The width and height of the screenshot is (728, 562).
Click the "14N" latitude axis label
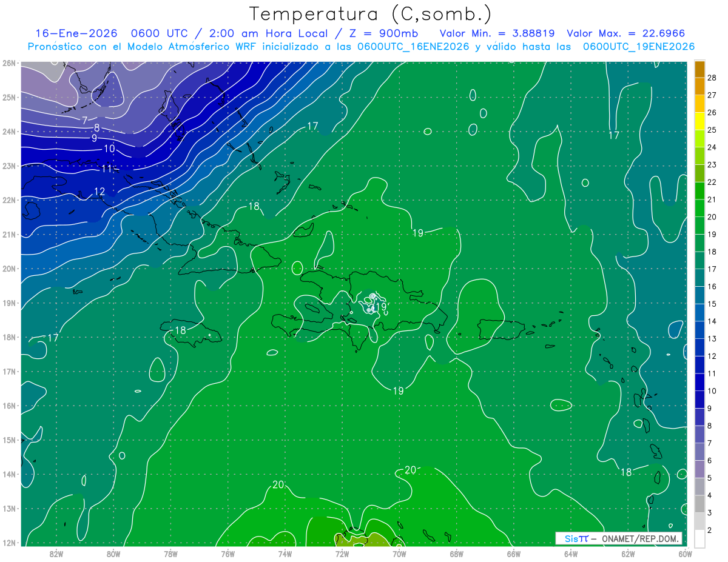point(9,474)
